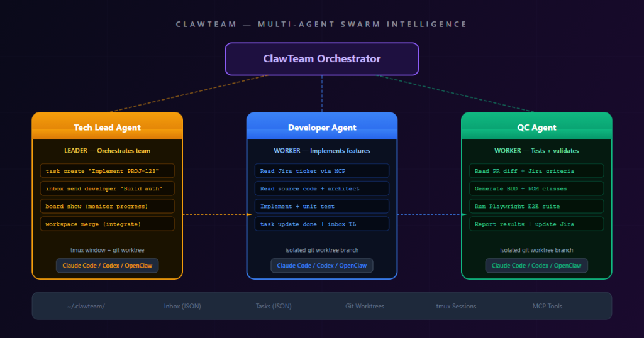The height and width of the screenshot is (338, 644).
Task: Select 'Report results + update Jira' step
Action: click(x=536, y=224)
